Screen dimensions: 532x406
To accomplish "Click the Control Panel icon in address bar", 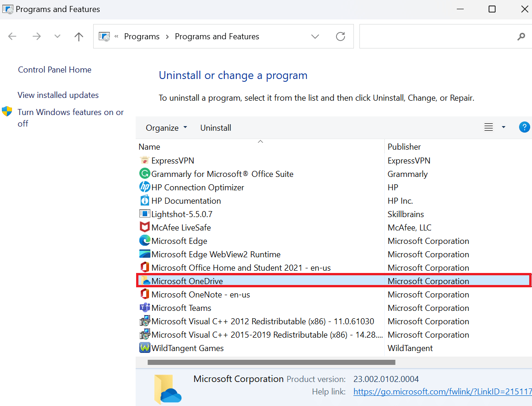I will click(x=104, y=36).
